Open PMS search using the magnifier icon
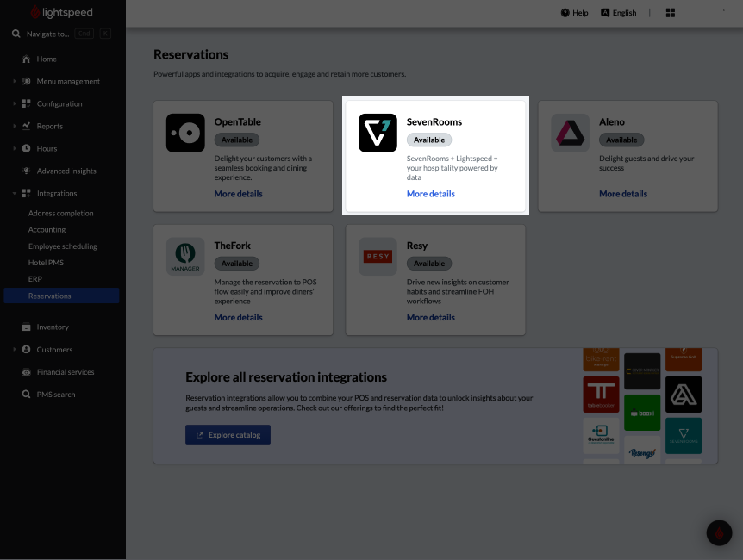Screen dimensions: 743x560 click(25, 394)
